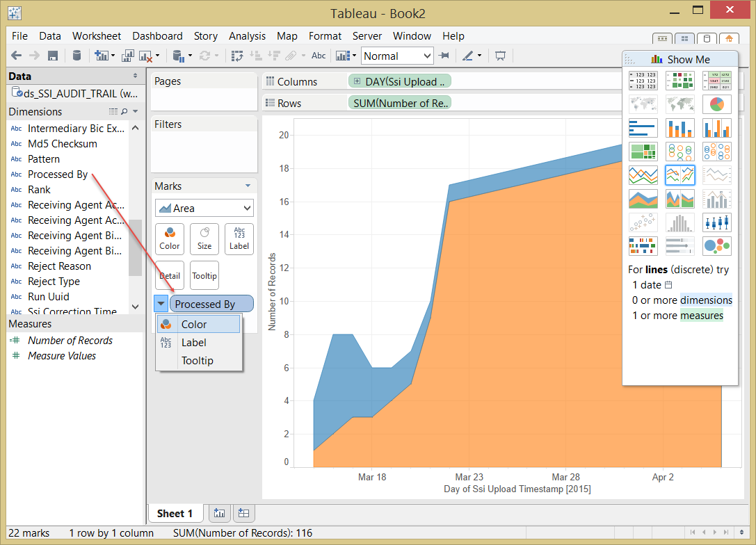Select the pie chart in Show Me
756x545 pixels.
click(717, 104)
